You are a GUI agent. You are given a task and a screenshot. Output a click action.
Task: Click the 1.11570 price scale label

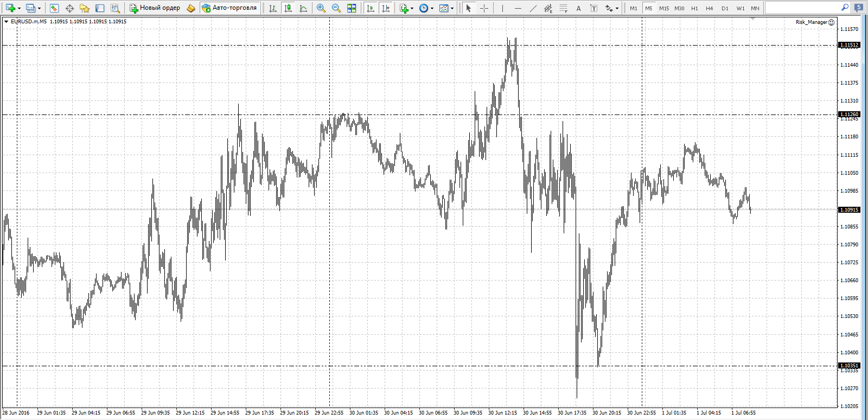(850, 29)
